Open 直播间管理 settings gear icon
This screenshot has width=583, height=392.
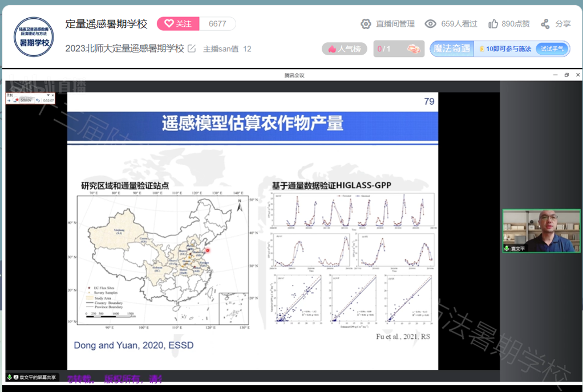click(x=366, y=24)
